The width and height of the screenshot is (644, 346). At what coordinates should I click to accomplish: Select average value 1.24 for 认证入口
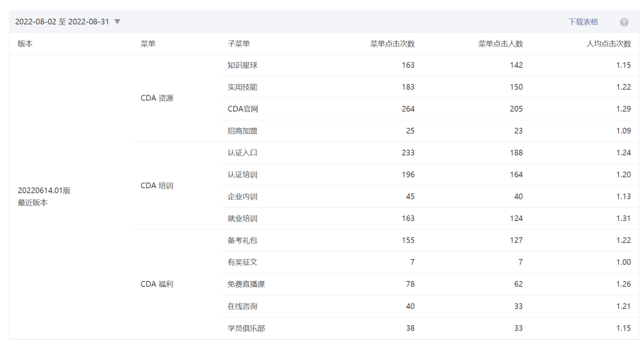click(x=624, y=153)
